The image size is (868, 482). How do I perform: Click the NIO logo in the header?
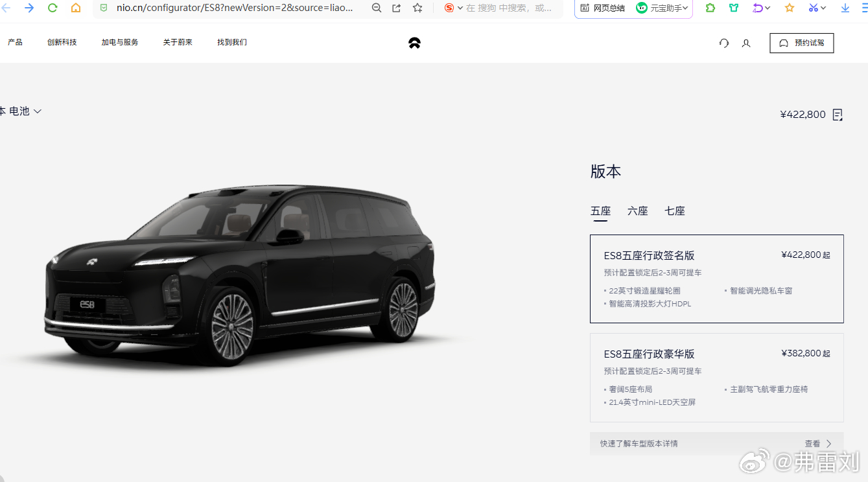pos(415,43)
